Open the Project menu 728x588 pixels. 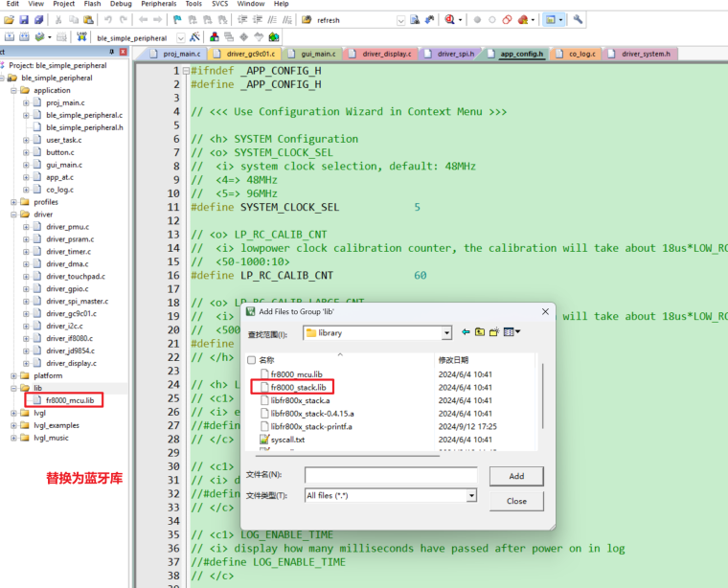[63, 4]
